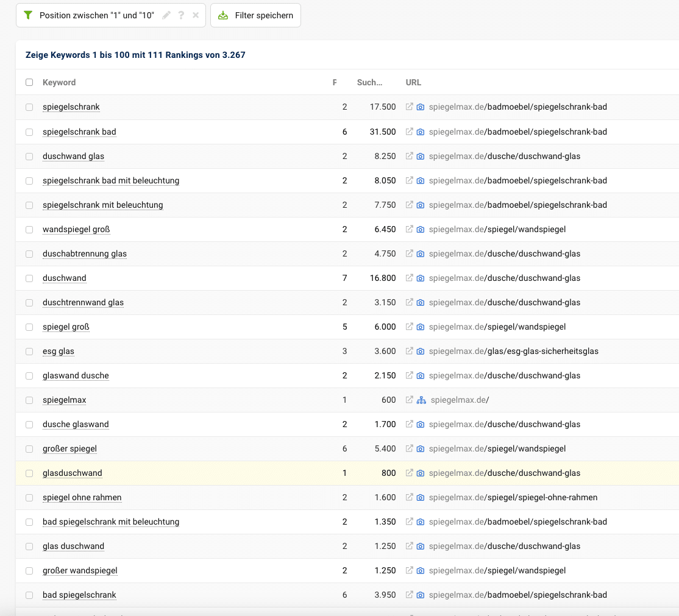The height and width of the screenshot is (616, 679).
Task: Click camera icon for großer spiegel row
Action: [421, 449]
